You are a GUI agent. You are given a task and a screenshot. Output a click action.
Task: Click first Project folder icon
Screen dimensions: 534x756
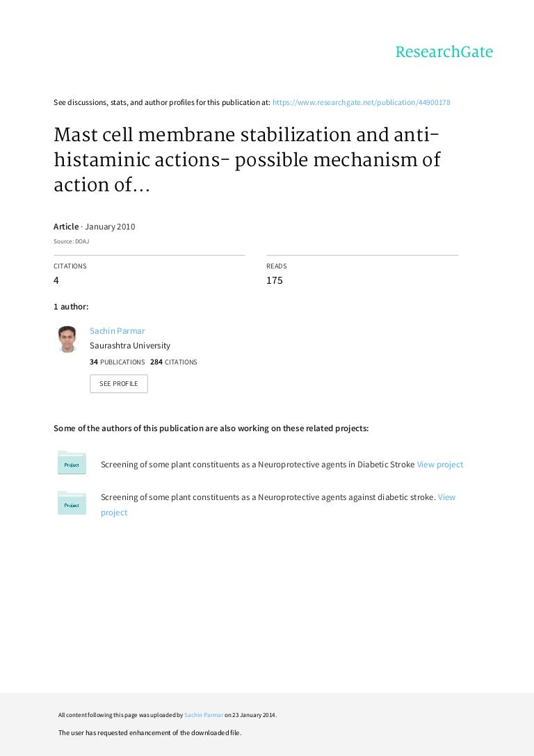coord(72,463)
